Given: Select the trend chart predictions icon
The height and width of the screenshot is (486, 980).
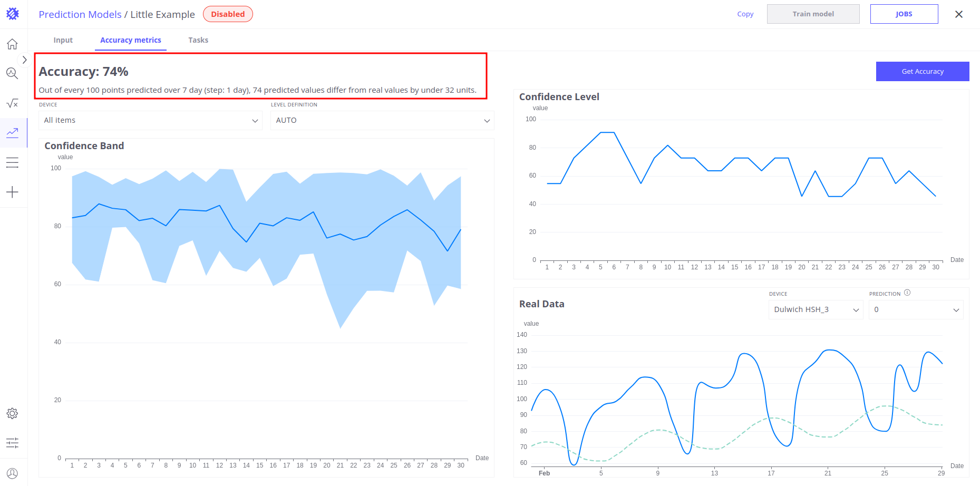Looking at the screenshot, I should 13,132.
